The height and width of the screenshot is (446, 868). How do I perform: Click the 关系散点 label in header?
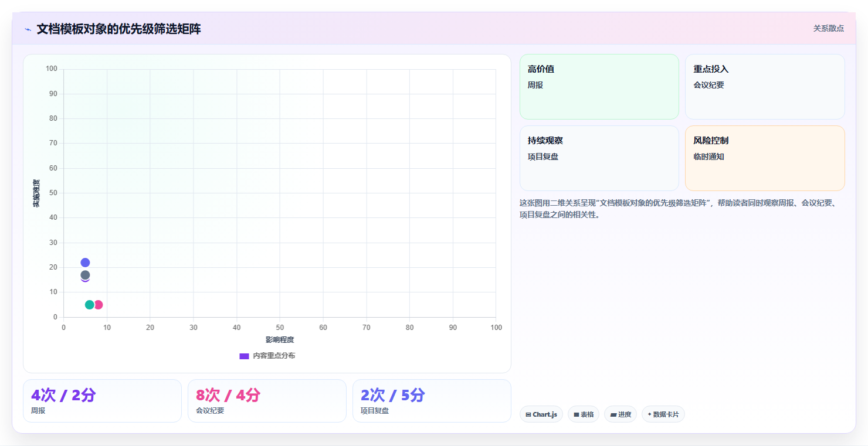tap(828, 28)
